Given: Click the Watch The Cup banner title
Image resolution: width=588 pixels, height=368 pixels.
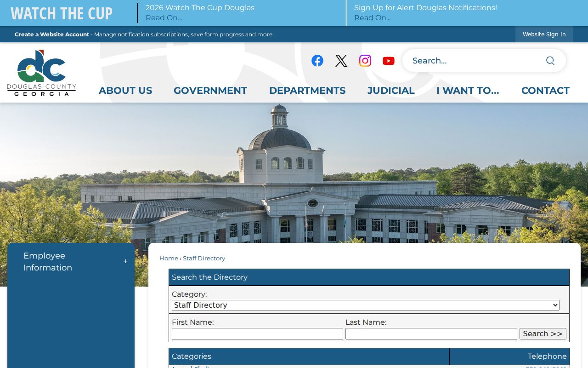Looking at the screenshot, I should [62, 13].
